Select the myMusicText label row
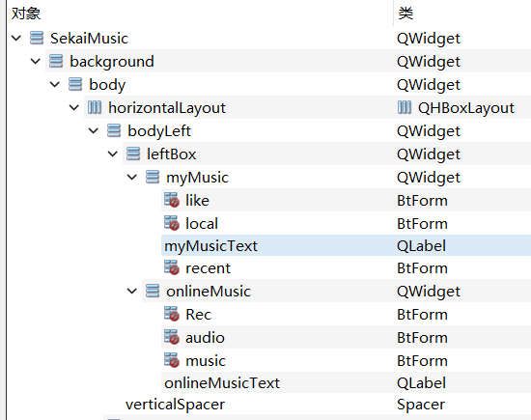Image resolution: width=531 pixels, height=420 pixels. [346, 245]
